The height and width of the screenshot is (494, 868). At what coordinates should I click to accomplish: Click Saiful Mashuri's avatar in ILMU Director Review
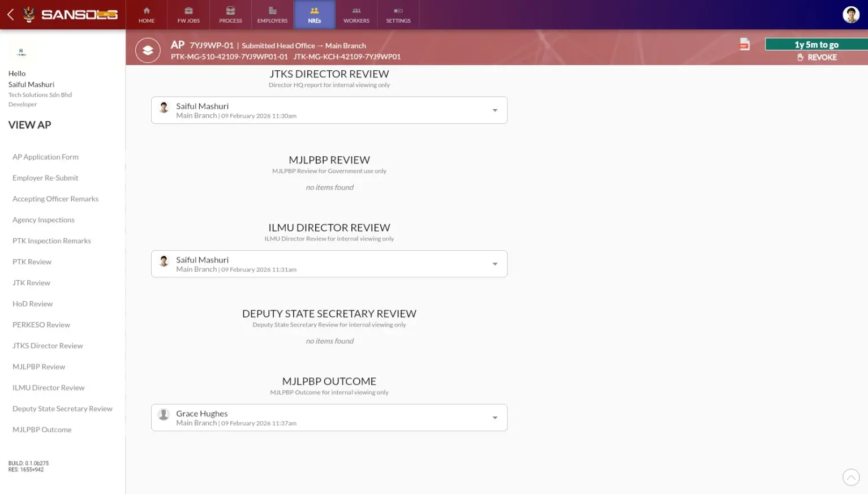[x=164, y=261]
